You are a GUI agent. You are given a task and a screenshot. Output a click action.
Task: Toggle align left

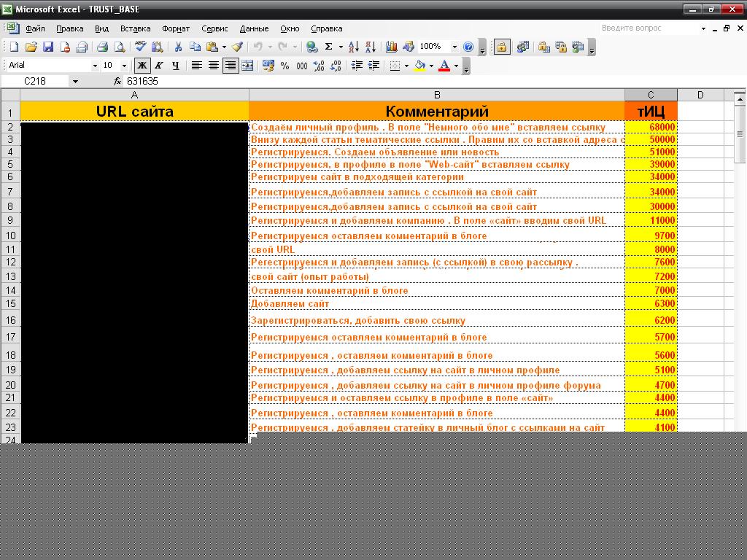coord(196,65)
